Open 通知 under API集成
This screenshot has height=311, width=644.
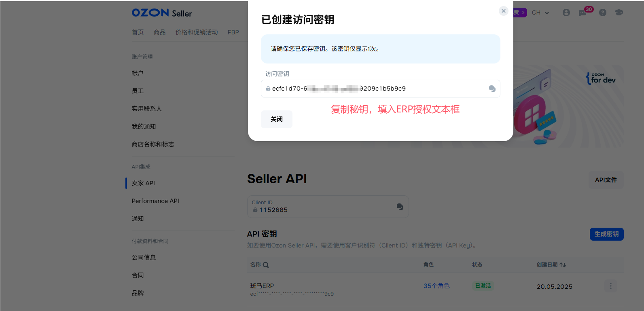pos(138,219)
